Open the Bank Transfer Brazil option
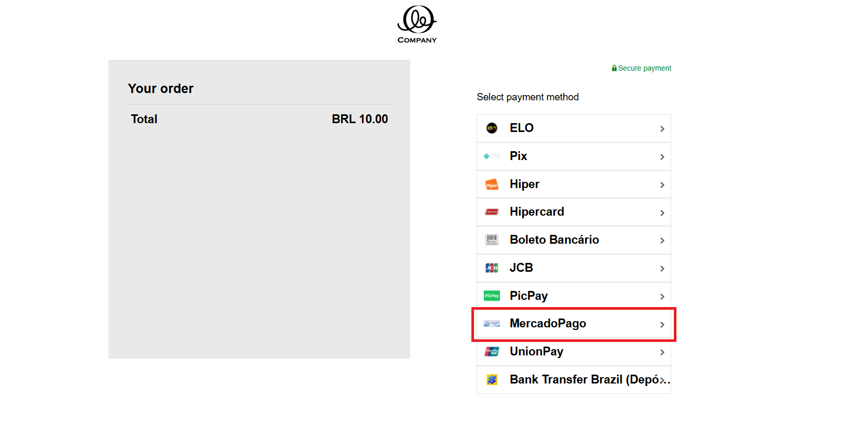 point(574,379)
